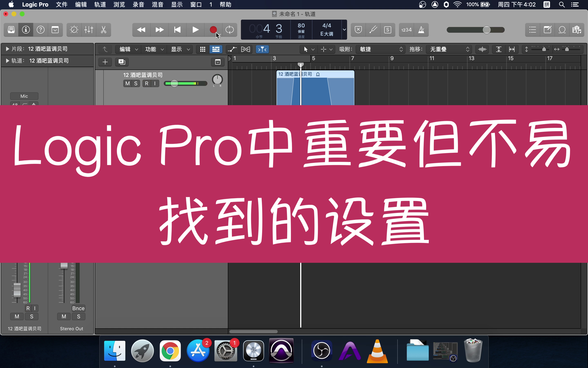
Task: Open the Loop Browser icon
Action: pos(562,30)
